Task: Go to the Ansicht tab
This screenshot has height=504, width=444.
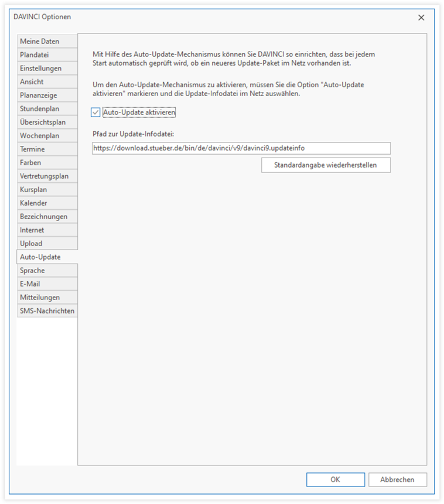Action: click(47, 81)
